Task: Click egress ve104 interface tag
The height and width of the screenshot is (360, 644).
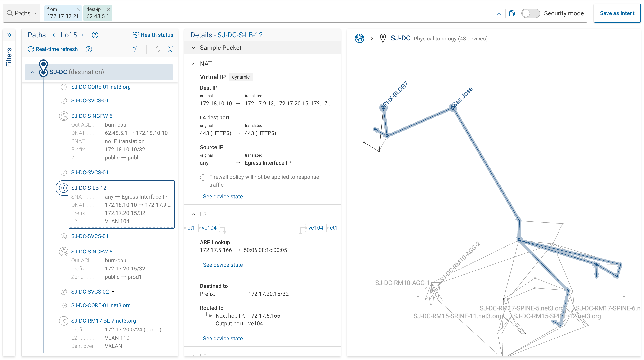Action: tap(316, 228)
